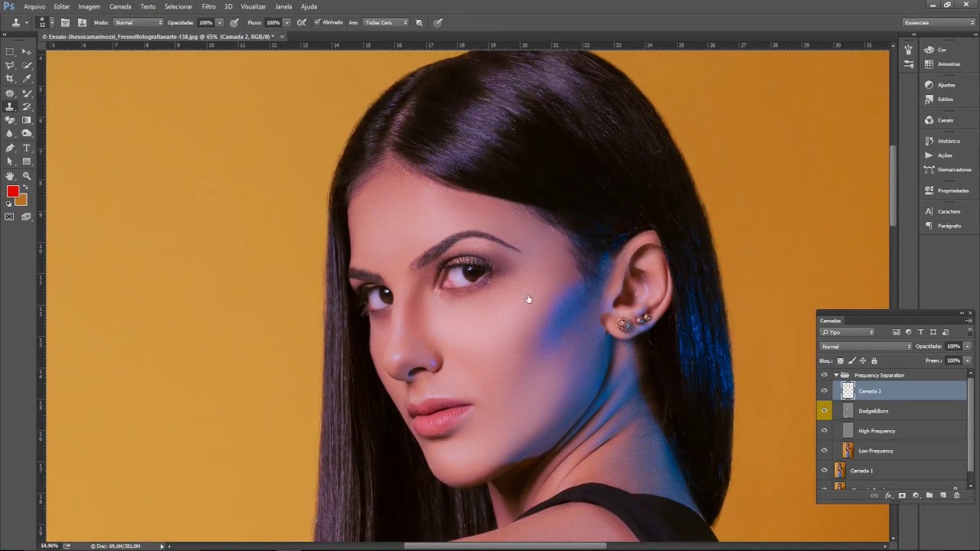This screenshot has height=551, width=980.
Task: Open the Janela menu
Action: click(x=283, y=6)
